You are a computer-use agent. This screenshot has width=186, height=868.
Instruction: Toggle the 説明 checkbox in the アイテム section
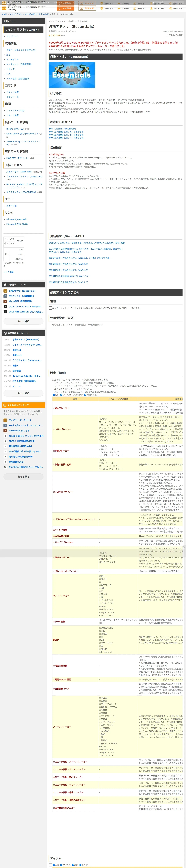(x=73, y=865)
